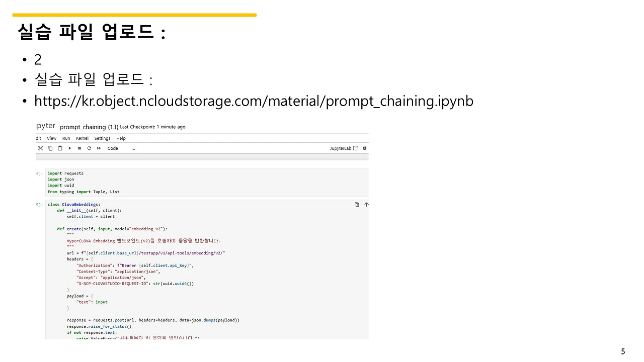The width and height of the screenshot is (644, 362).
Task: Click the 'class ClovaEmbeddings:' code line
Action: (74, 205)
